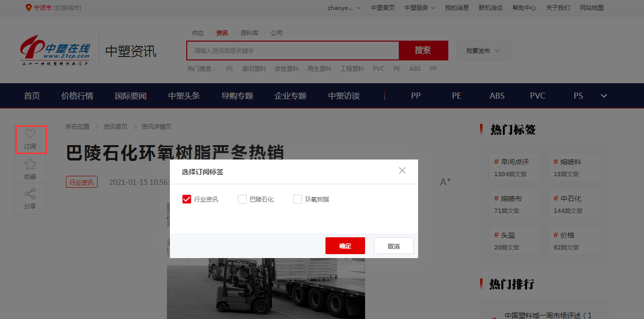644x319 pixels.
Task: Open 企业专题 in navigation bar
Action: pyautogui.click(x=290, y=96)
